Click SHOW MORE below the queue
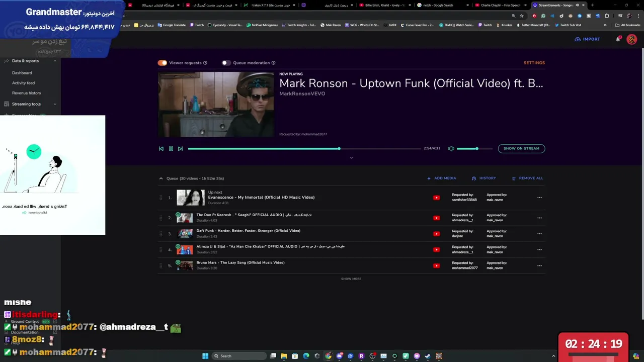The width and height of the screenshot is (644, 362). [351, 279]
